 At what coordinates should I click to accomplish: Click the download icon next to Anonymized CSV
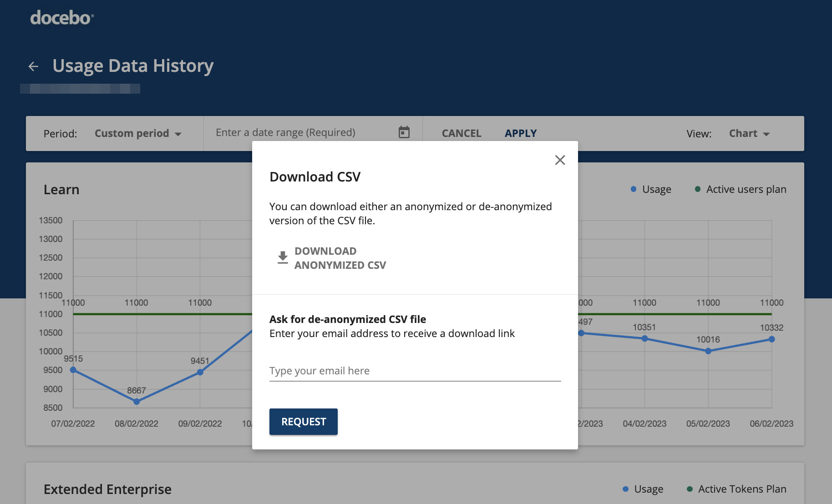pyautogui.click(x=282, y=257)
